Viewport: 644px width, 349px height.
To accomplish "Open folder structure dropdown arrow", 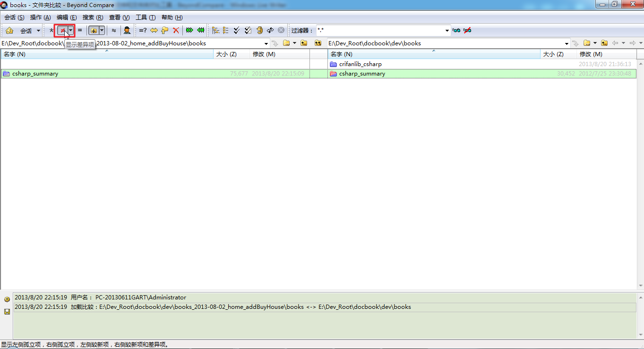I will pyautogui.click(x=102, y=31).
